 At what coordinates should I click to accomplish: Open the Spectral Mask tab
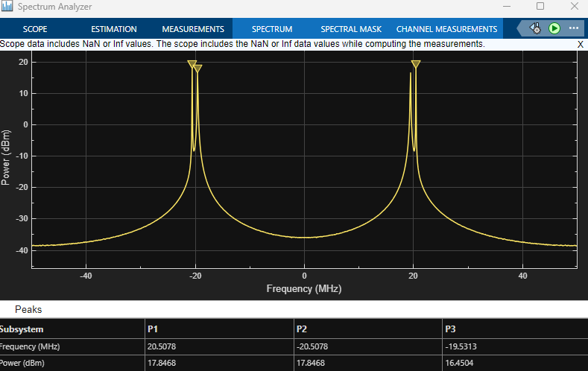351,29
